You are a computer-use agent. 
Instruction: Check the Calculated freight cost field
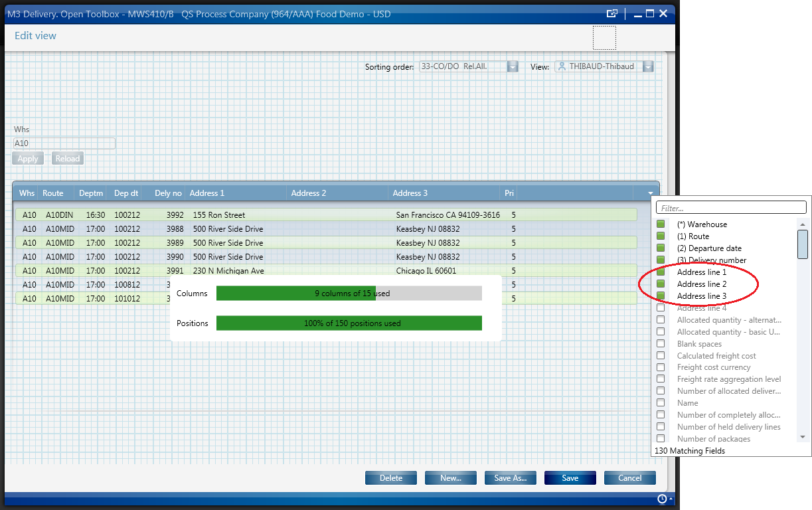click(661, 356)
